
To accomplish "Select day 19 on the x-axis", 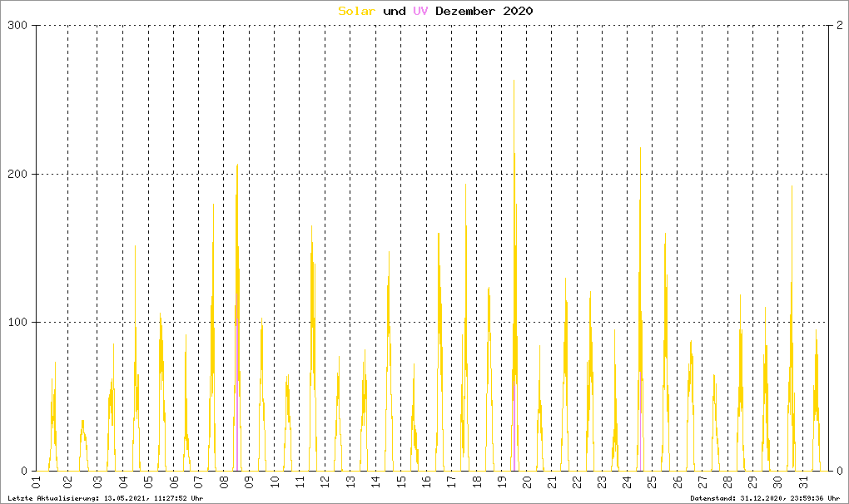I will click(502, 483).
